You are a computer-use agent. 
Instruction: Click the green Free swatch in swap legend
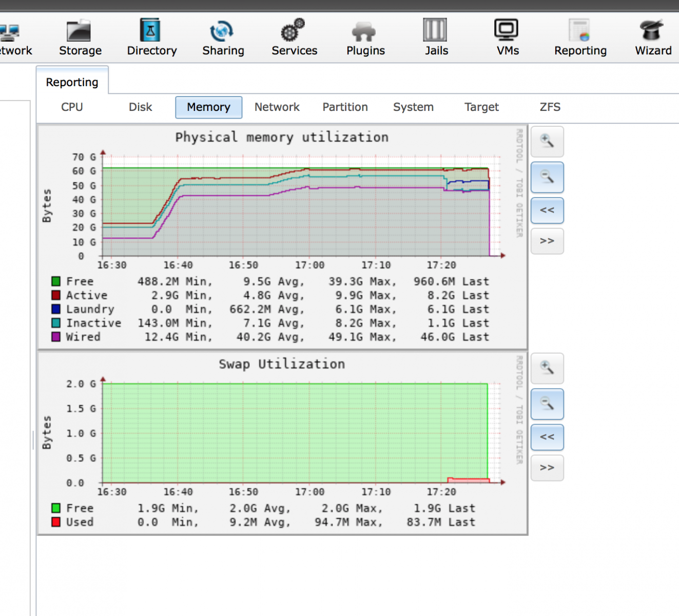(56, 508)
